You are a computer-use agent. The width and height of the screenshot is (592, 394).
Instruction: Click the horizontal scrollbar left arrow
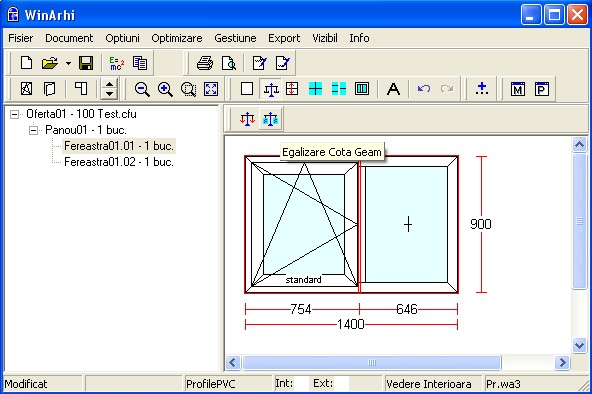point(233,363)
